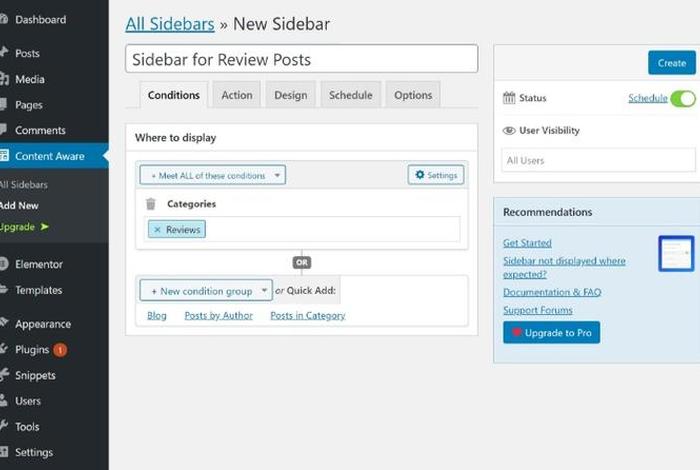
Task: Click the Content Aware sidebar icon
Action: (4, 156)
